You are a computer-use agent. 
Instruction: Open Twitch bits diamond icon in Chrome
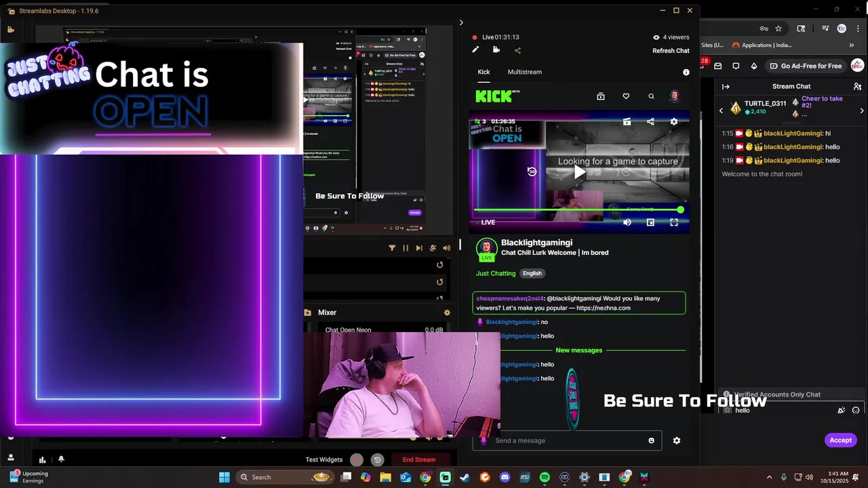click(x=753, y=66)
